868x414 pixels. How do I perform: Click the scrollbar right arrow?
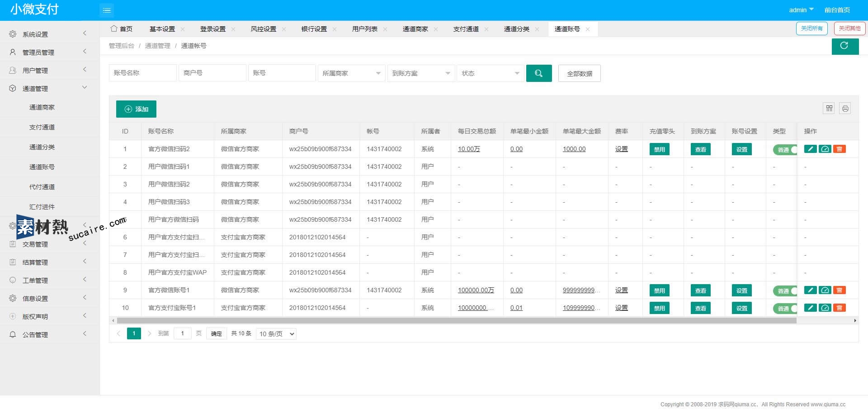(x=855, y=320)
